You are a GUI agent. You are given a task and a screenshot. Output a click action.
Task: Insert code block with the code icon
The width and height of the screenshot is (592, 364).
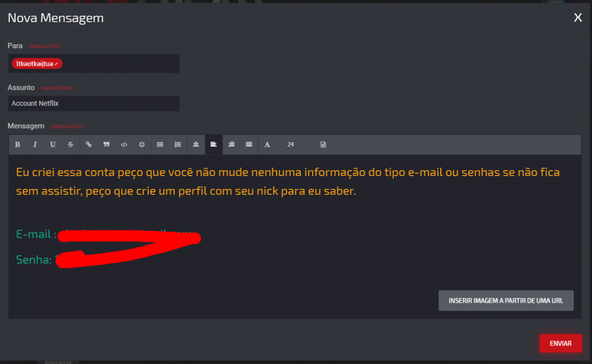pos(124,145)
